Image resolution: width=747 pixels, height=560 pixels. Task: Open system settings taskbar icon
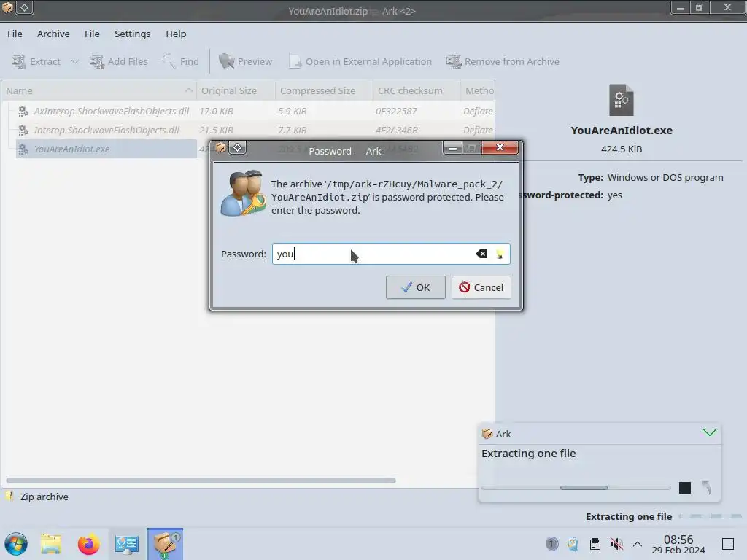tap(127, 544)
